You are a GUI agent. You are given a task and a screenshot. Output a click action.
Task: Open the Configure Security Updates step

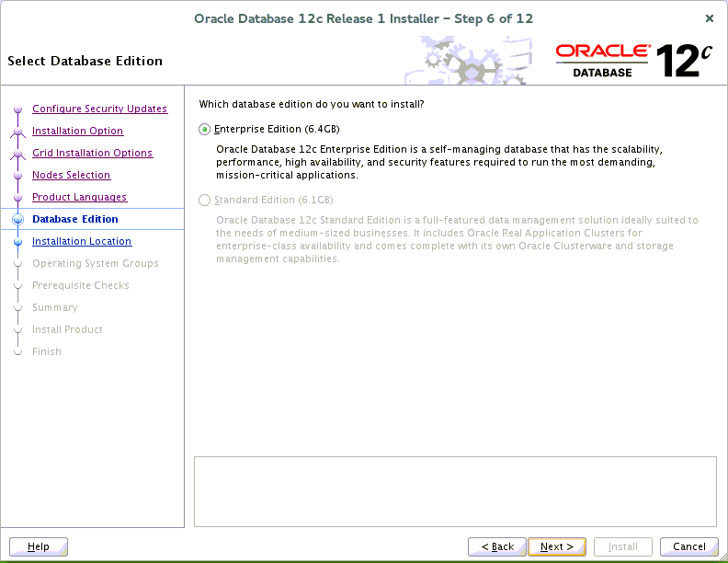pyautogui.click(x=99, y=109)
